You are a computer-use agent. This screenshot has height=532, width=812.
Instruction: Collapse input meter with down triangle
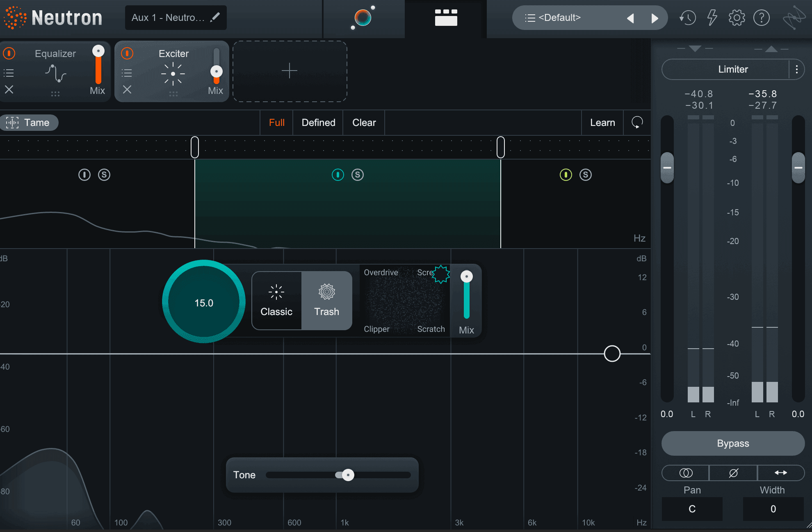click(x=695, y=48)
